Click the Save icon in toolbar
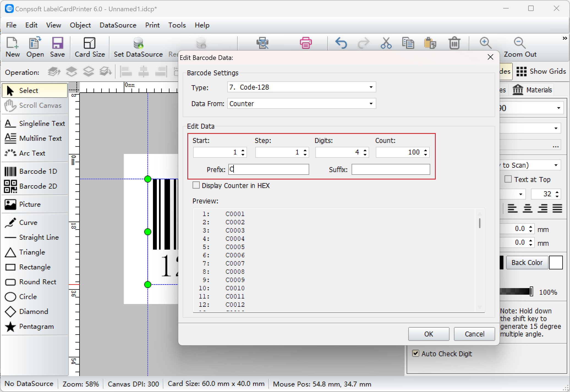The height and width of the screenshot is (392, 570). [x=57, y=47]
